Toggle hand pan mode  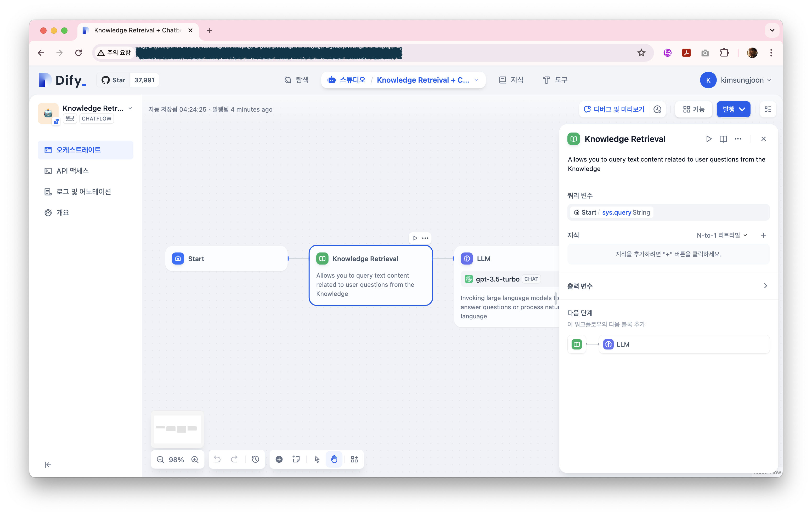click(x=334, y=459)
